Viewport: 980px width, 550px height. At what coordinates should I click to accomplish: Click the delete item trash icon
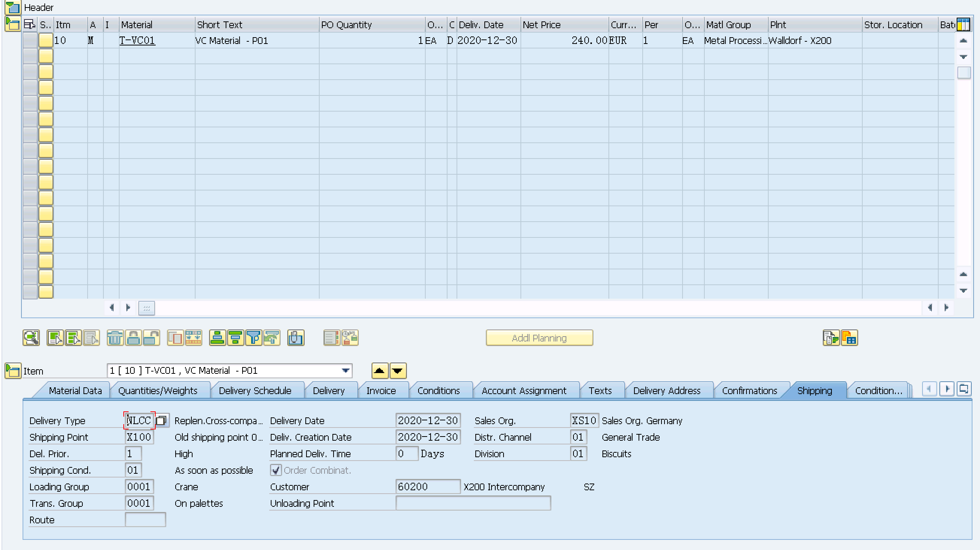(x=115, y=337)
